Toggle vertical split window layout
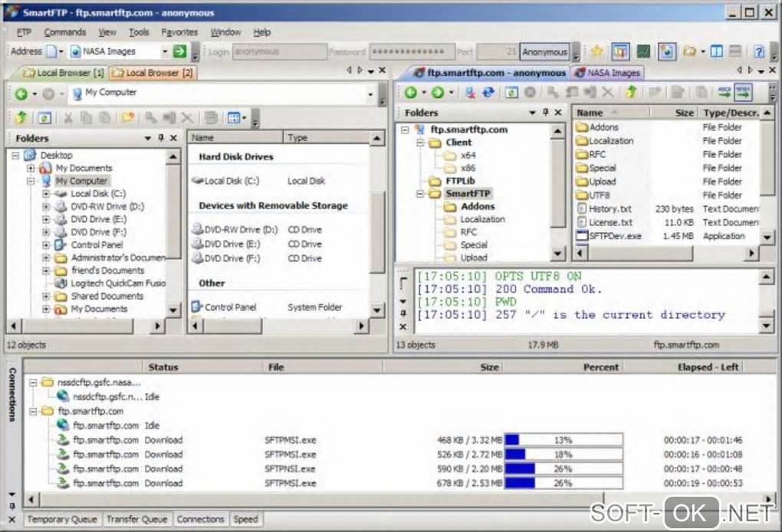The width and height of the screenshot is (782, 532). (x=717, y=51)
